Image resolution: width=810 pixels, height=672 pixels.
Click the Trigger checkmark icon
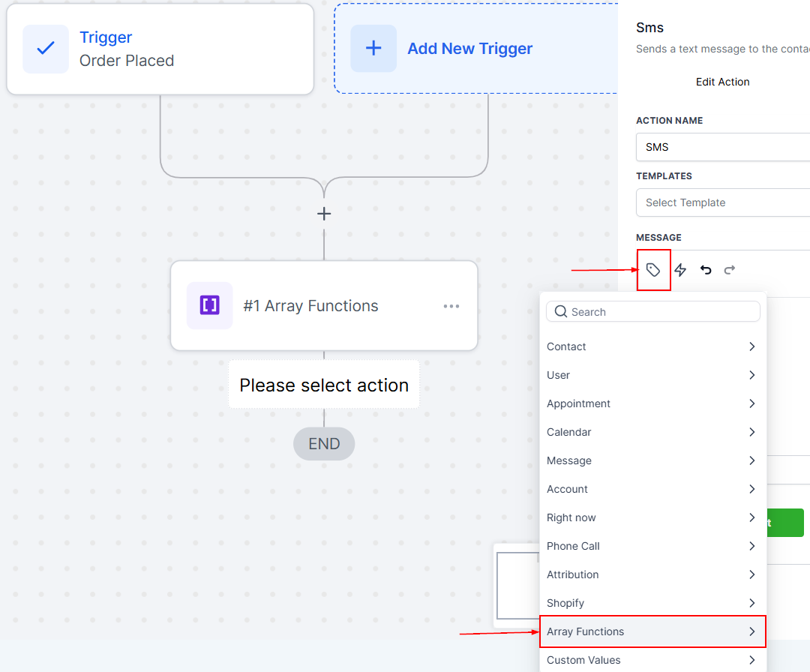[x=46, y=49]
